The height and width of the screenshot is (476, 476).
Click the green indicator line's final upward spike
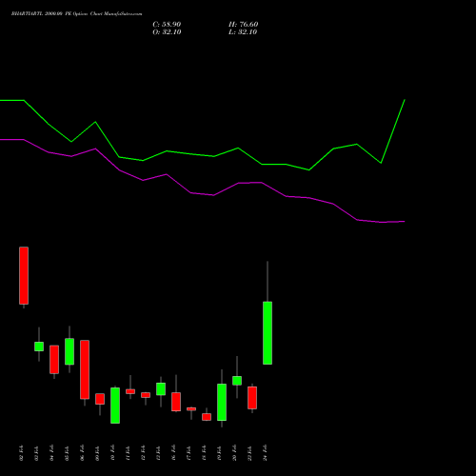393,130
